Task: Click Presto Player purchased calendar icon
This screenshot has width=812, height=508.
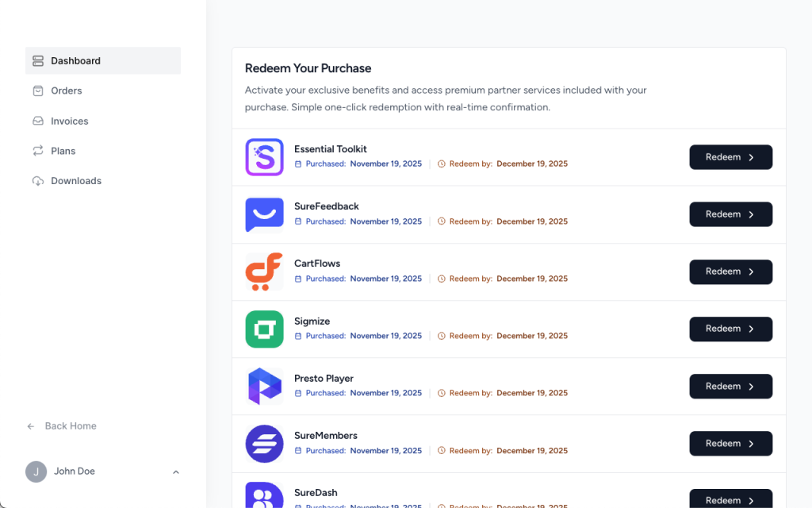Action: (298, 394)
